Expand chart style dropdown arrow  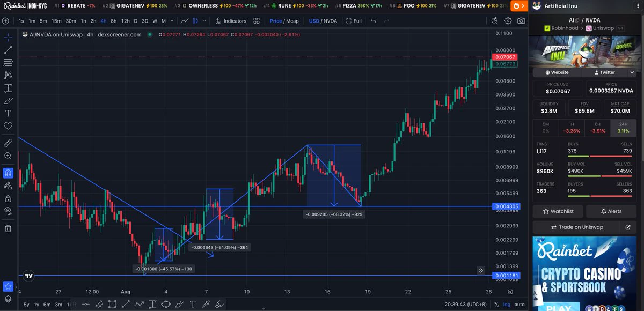tap(204, 21)
